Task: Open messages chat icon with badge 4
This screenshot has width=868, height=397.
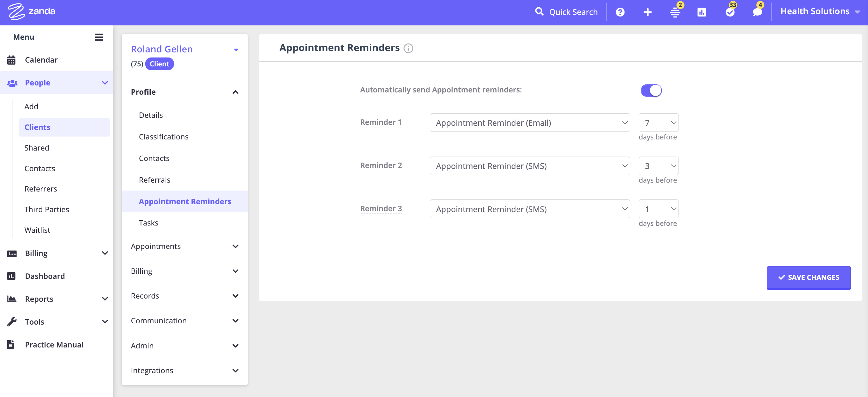Action: 757,12
